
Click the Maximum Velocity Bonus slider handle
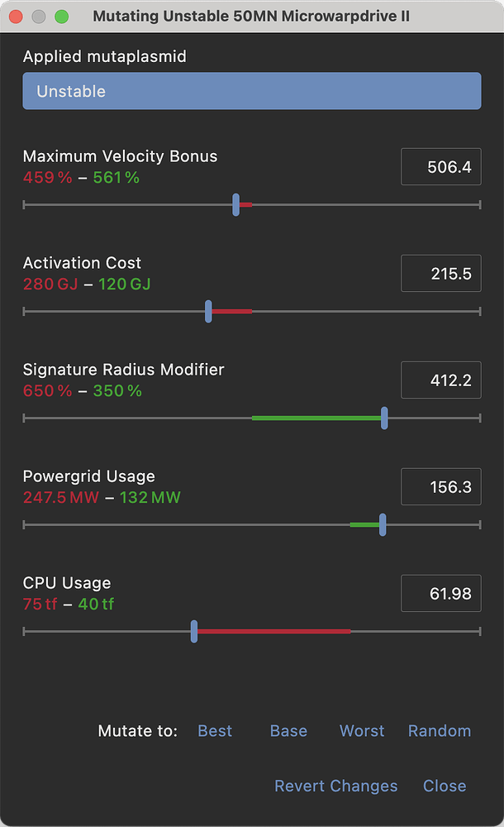(236, 205)
